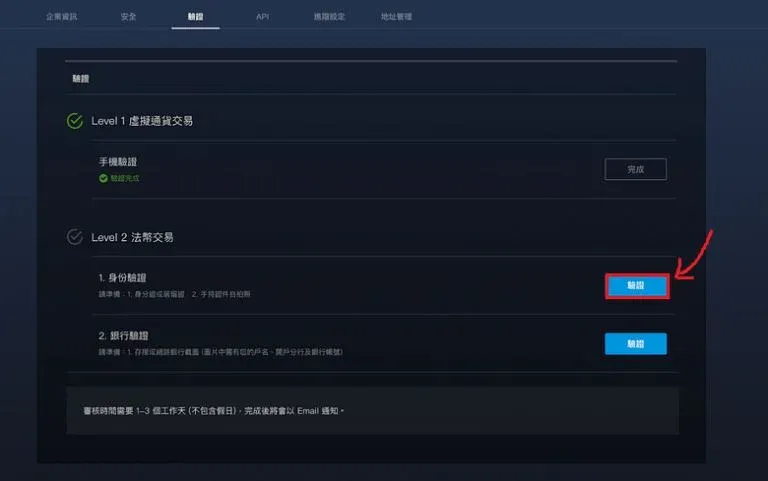The image size is (768, 481).
Task: Open the 安全 tab
Action: tap(128, 17)
